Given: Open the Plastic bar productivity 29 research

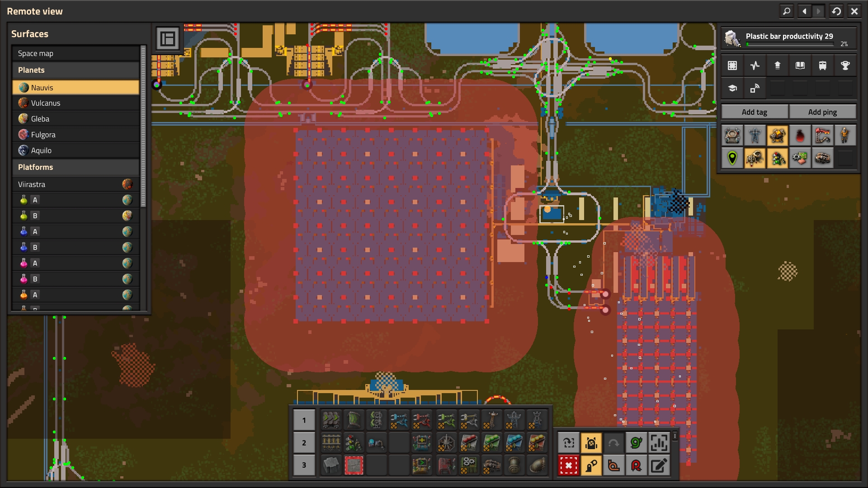Looking at the screenshot, I should point(789,38).
